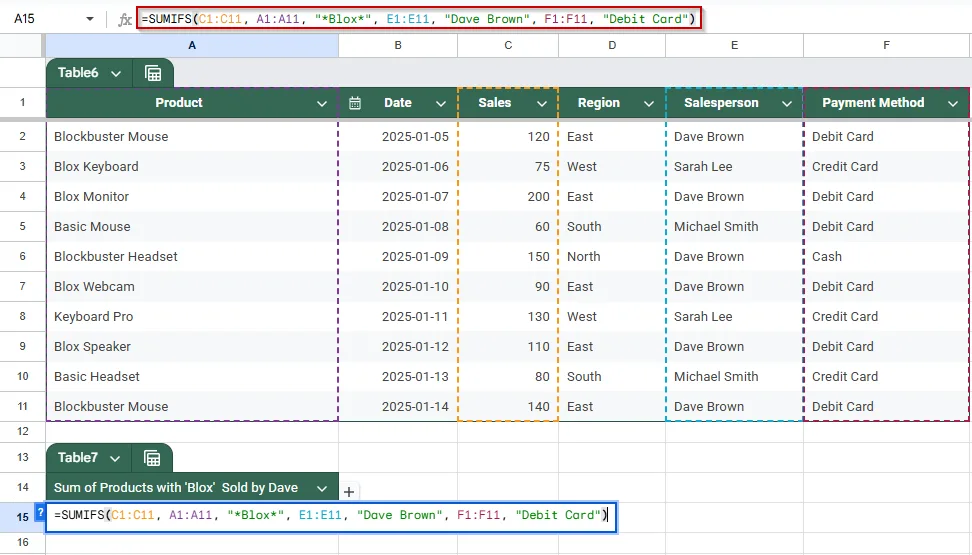
Task: Open the Region column filter dropdown
Action: coord(648,104)
